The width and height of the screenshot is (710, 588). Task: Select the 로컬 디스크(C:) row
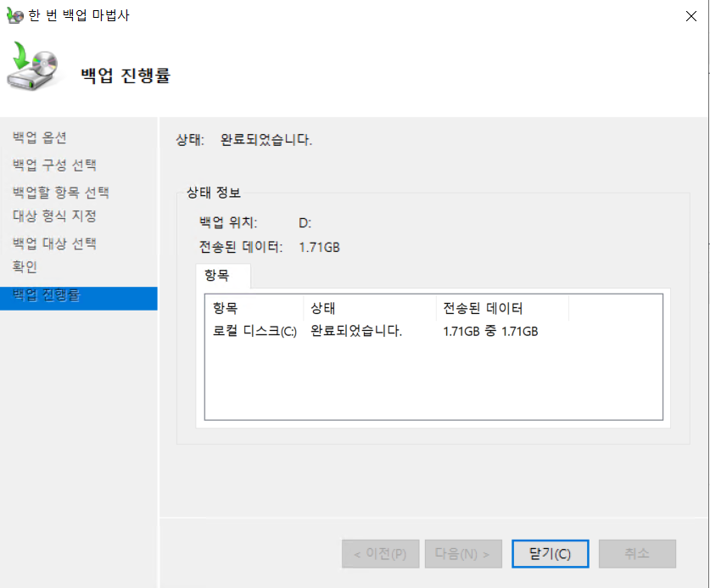pos(254,331)
